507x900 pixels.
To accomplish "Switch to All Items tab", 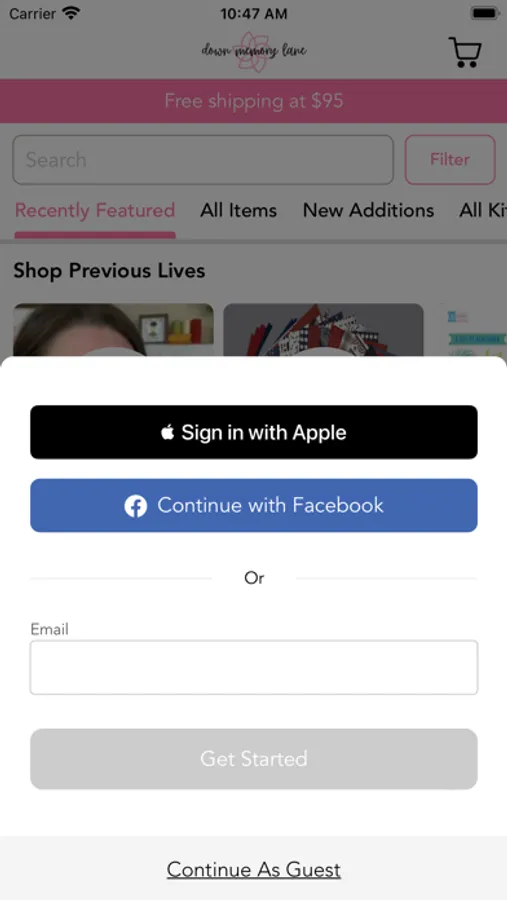I will pyautogui.click(x=238, y=211).
